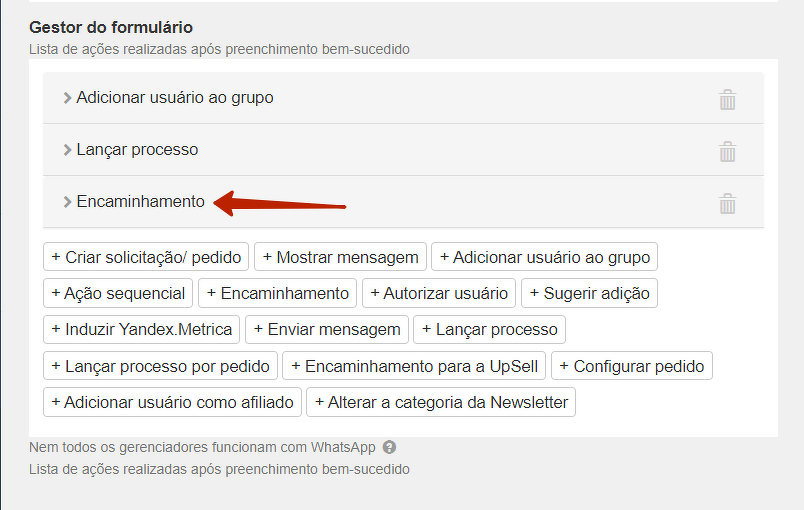Click trash icon for Lançar processo row

[x=728, y=151]
